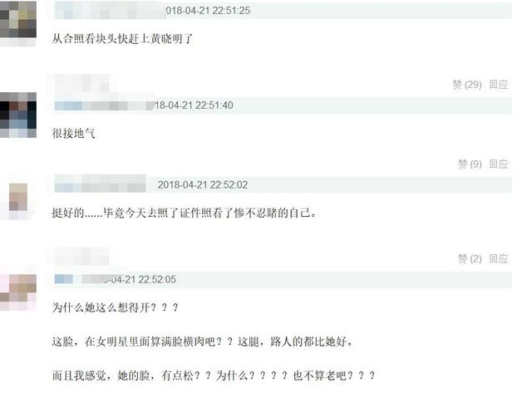Like the comment with 赞 (29)
This screenshot has height=397, width=532.
(467, 85)
